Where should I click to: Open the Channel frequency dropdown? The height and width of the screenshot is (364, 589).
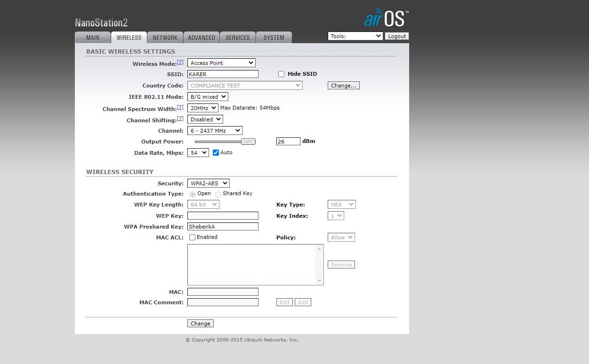(x=215, y=131)
